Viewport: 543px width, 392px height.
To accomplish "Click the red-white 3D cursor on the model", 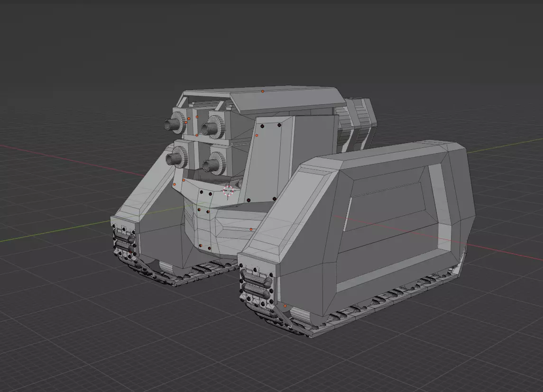I will (x=228, y=191).
